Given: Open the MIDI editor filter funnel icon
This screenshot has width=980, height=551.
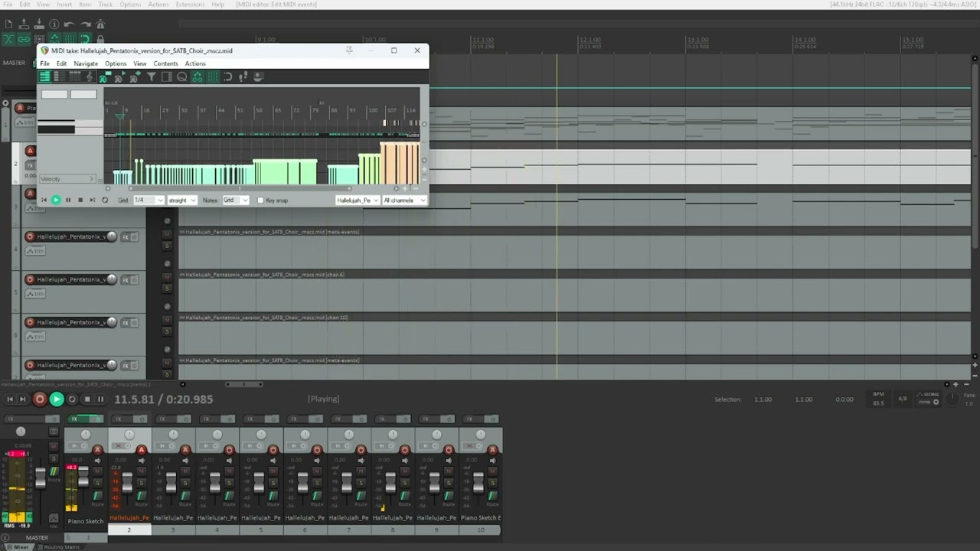Looking at the screenshot, I should 152,77.
